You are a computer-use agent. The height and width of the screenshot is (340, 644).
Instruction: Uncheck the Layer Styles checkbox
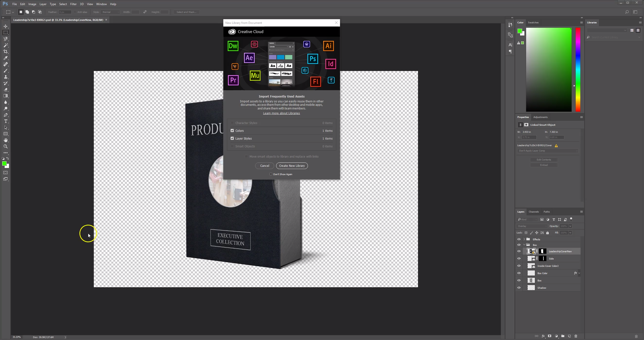coord(232,138)
